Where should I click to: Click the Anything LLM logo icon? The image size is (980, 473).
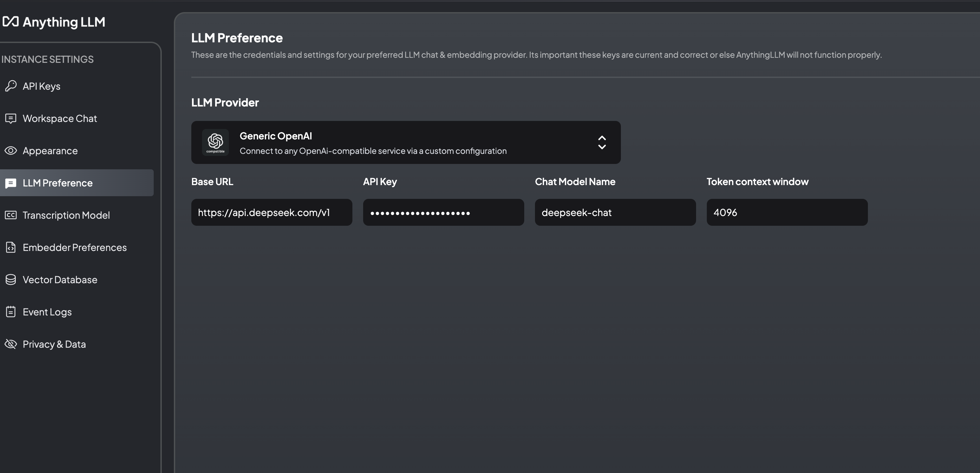pos(10,22)
